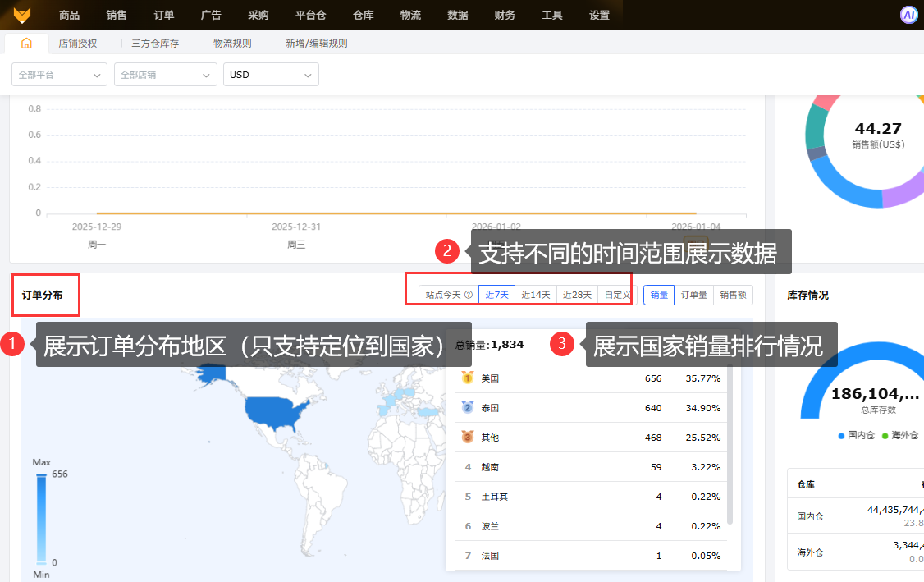Switch metric to 销售额
Screen dimensions: 924x582
[x=733, y=295]
